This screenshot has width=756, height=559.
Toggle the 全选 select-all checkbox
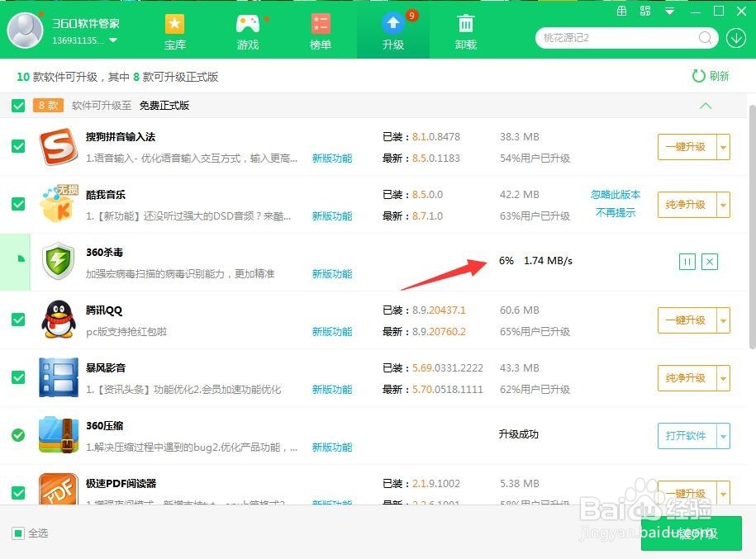point(18,533)
